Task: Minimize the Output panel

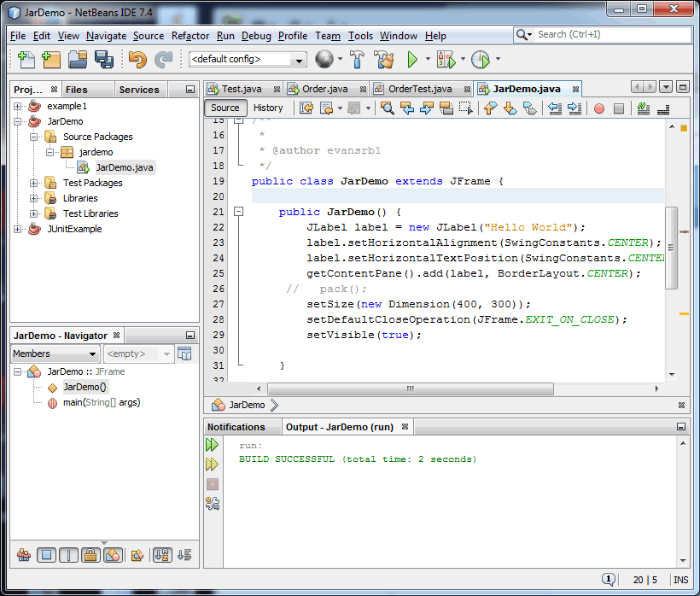Action: (681, 427)
